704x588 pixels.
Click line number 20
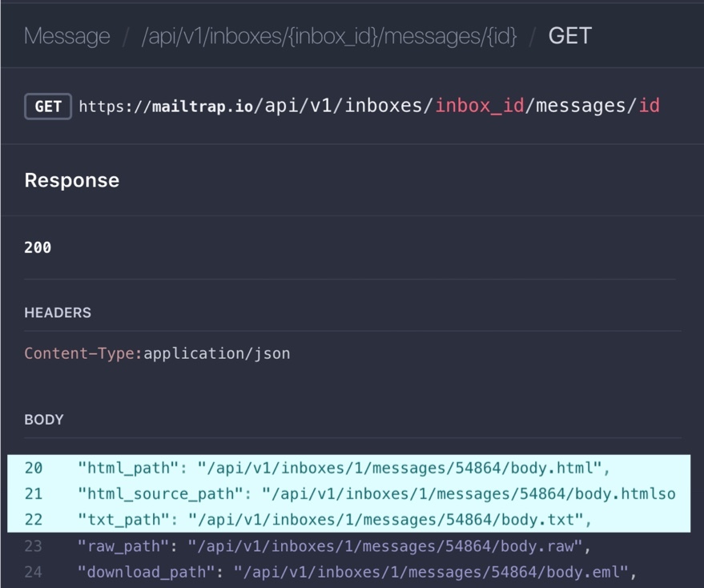click(34, 468)
